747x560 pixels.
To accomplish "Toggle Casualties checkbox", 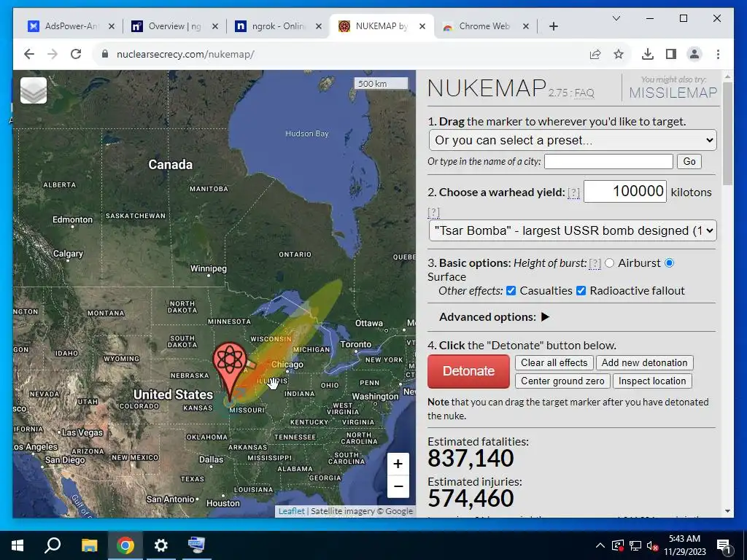I will click(x=511, y=290).
